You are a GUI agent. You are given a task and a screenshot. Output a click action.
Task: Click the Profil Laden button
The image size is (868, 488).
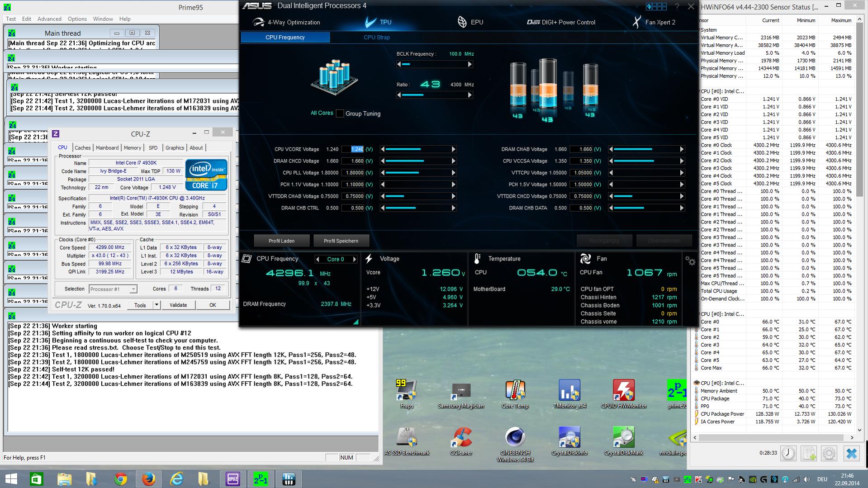coord(282,241)
